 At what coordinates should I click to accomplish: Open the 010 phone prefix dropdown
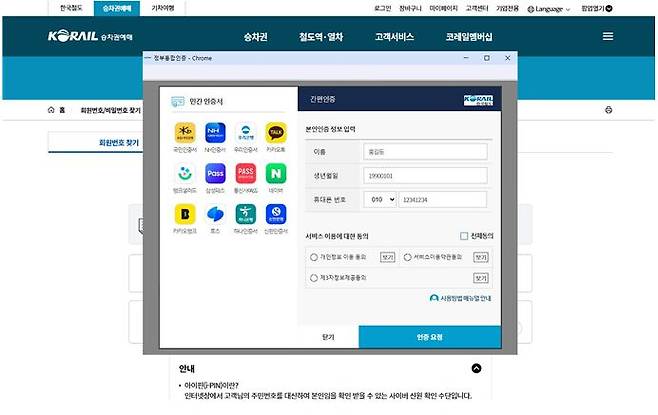pos(380,200)
